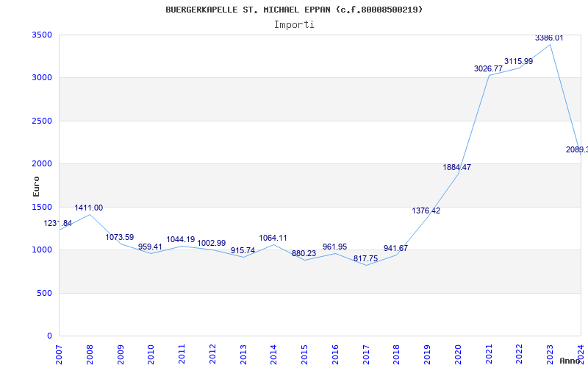The width and height of the screenshot is (588, 368).
Task: Click the 2011 year axis label
Action: pyautogui.click(x=182, y=355)
